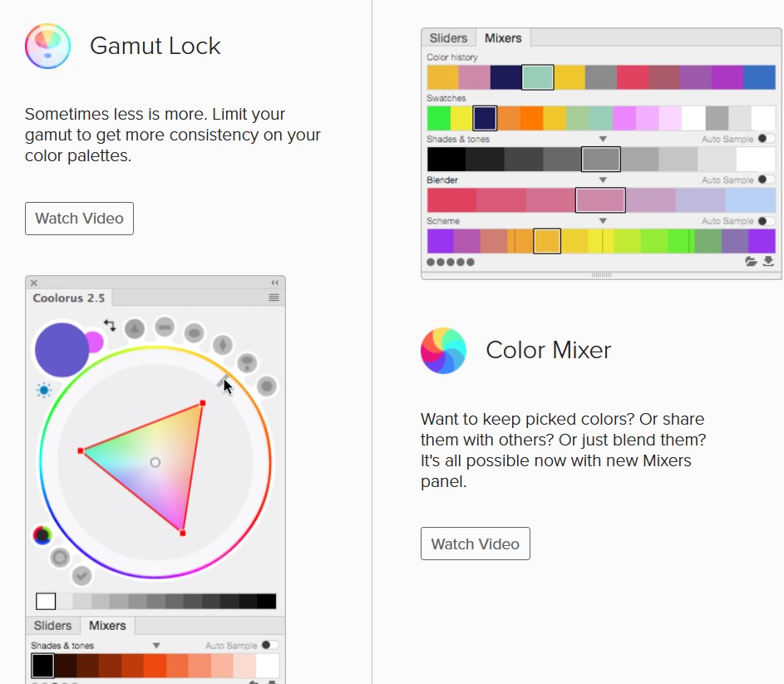Click the gamut confirm checkmark icon
Image resolution: width=784 pixels, height=684 pixels.
tap(81, 574)
